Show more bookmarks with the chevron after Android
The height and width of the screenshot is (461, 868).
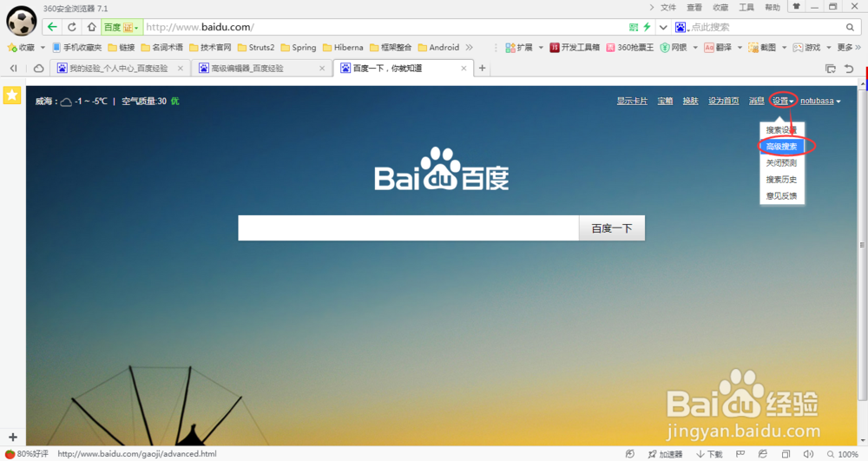pyautogui.click(x=470, y=48)
